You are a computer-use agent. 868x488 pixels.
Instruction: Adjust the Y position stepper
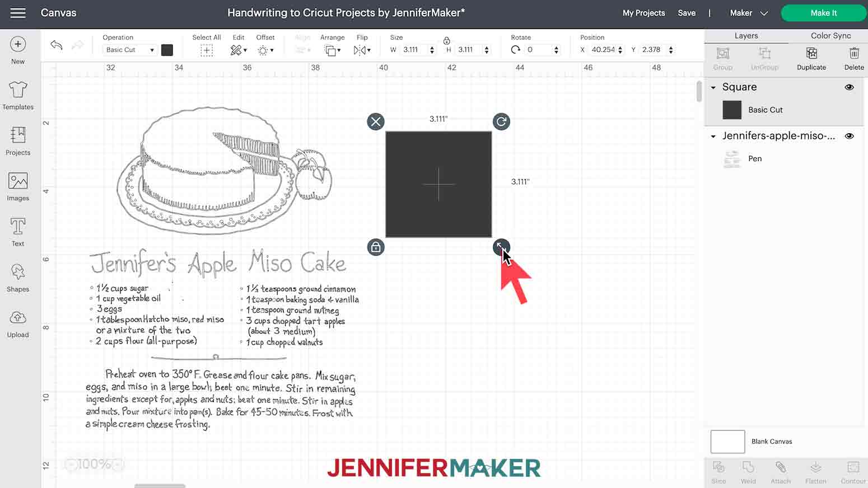tap(671, 50)
